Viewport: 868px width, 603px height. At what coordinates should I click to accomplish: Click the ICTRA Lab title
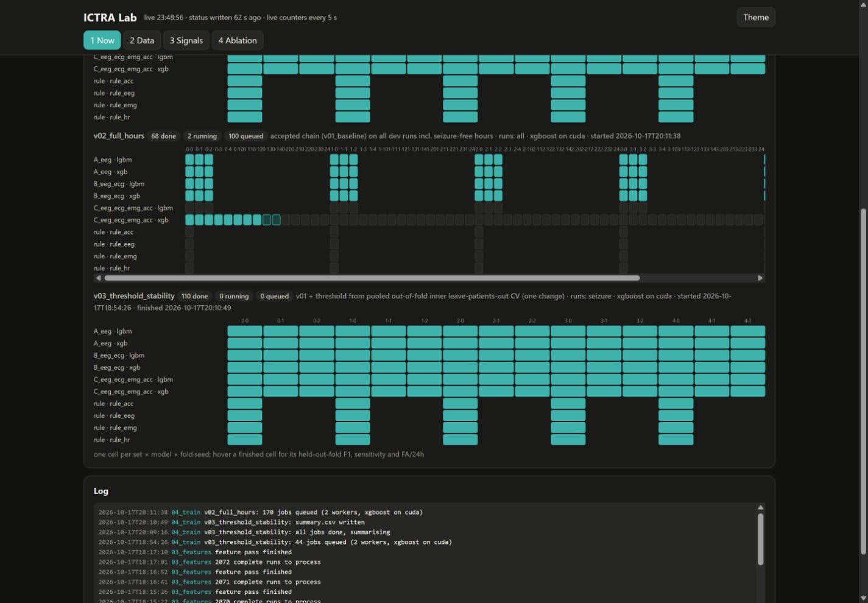pos(110,18)
